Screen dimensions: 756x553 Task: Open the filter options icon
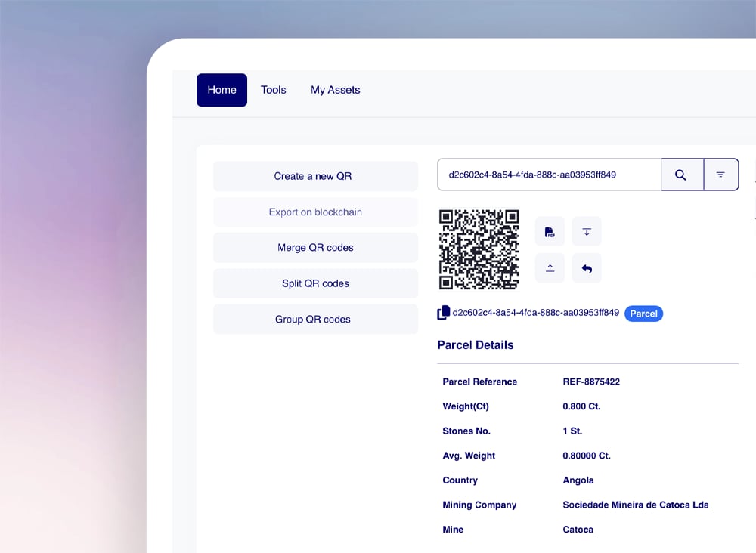(720, 175)
